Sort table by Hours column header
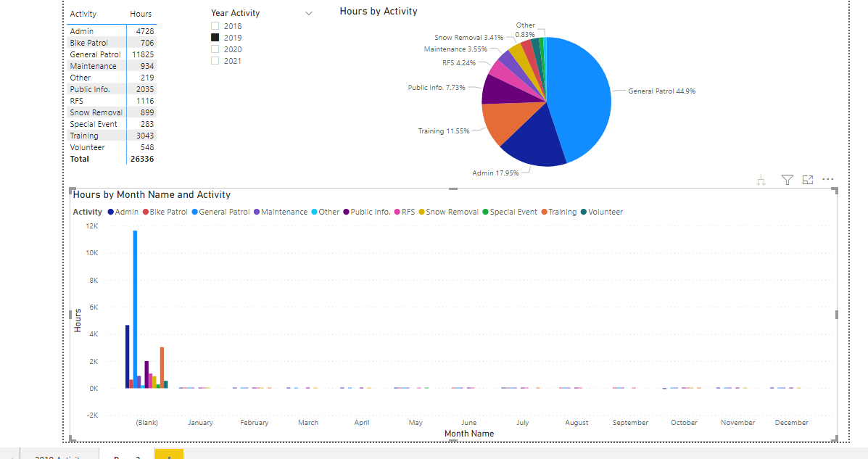Viewport: 868px width, 459px height. coord(141,14)
